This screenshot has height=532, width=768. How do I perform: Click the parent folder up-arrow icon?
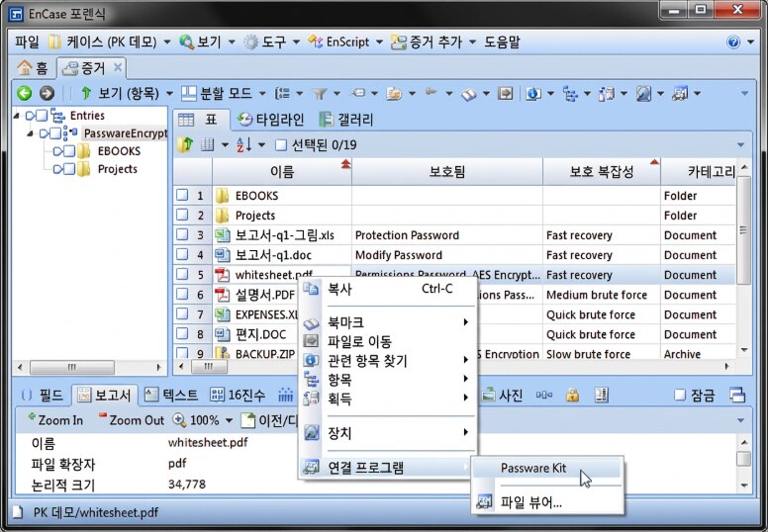pyautogui.click(x=186, y=145)
